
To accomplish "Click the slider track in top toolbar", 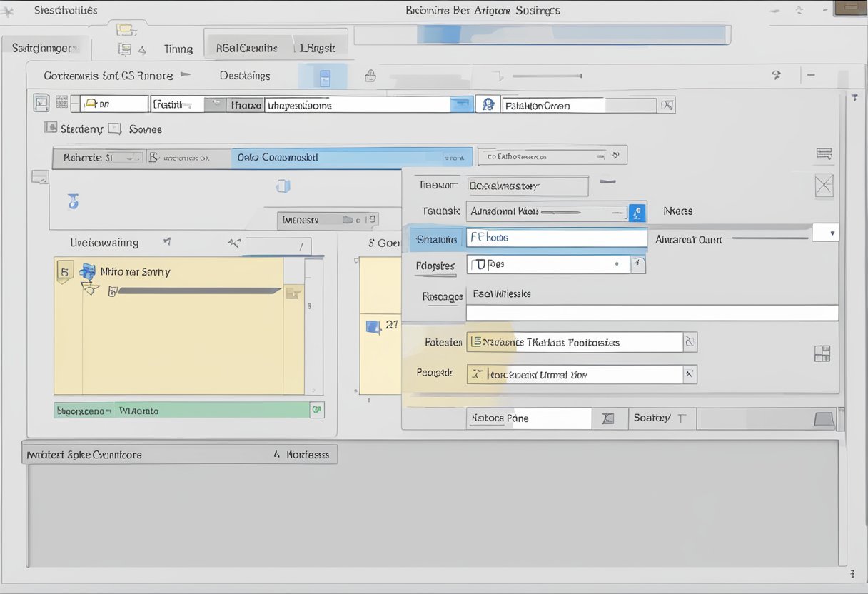I will coord(547,76).
